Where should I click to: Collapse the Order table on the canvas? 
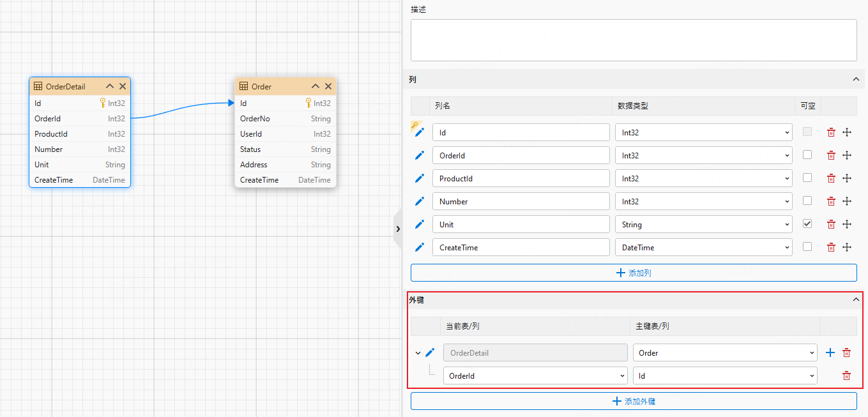click(316, 86)
